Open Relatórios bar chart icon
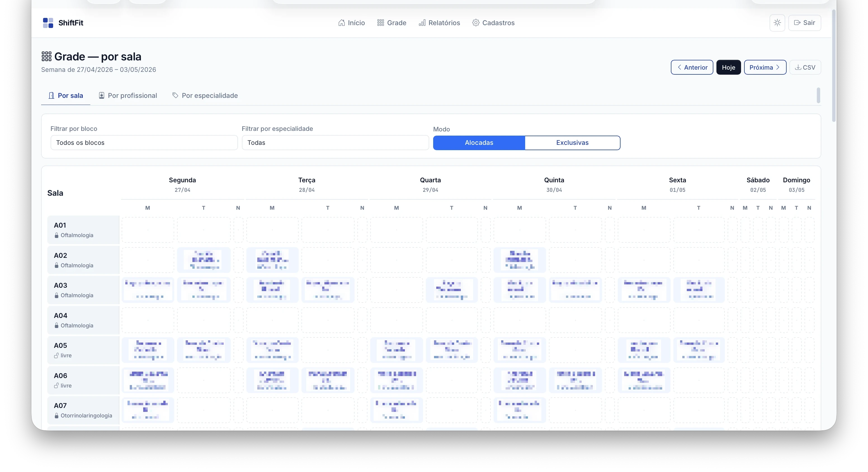This screenshot has height=472, width=868. pos(422,23)
